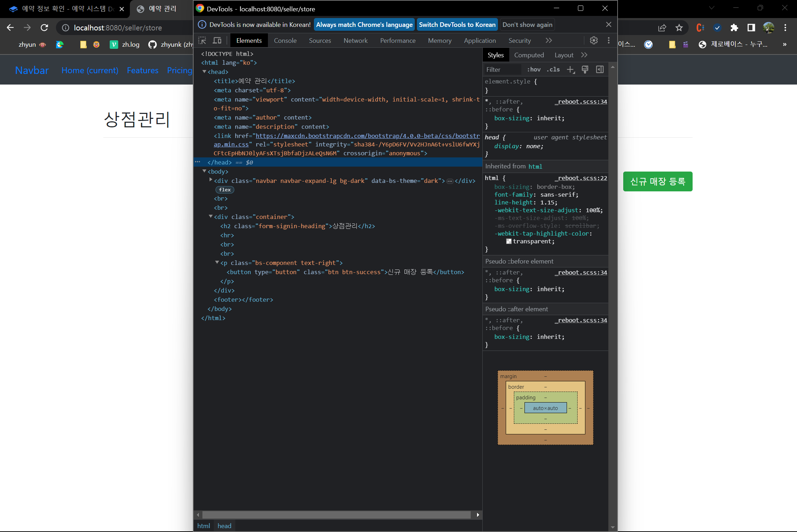Reload the page with the refresh icon

pyautogui.click(x=44, y=28)
